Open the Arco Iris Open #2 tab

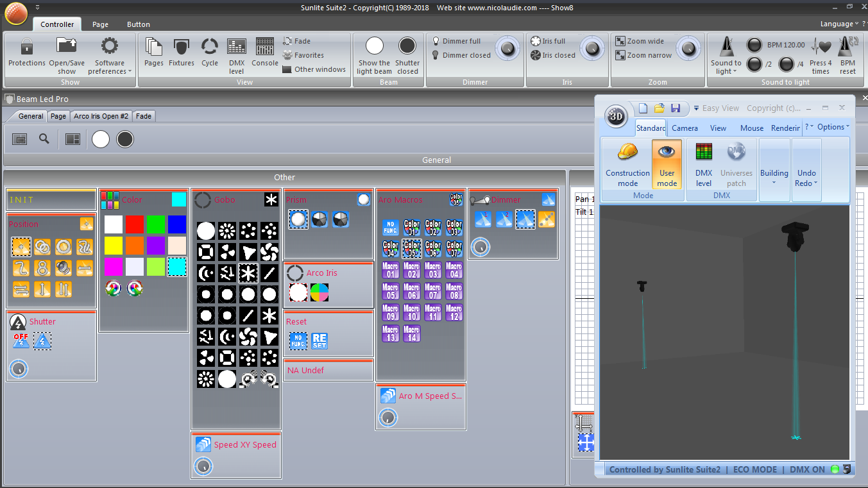pos(101,116)
